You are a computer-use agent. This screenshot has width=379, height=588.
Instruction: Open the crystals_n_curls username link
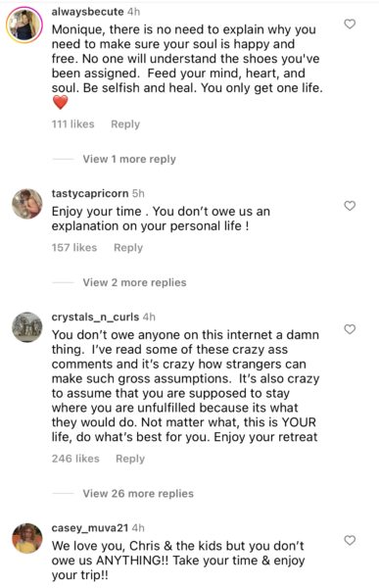[95, 317]
